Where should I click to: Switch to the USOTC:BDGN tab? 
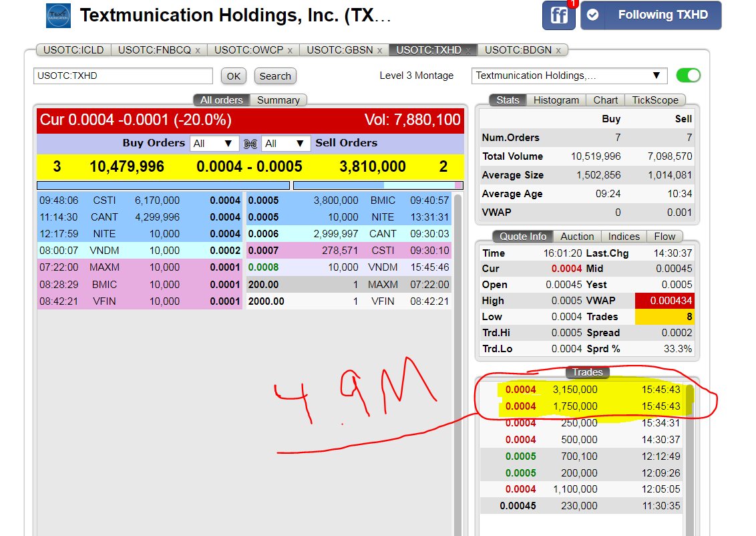click(x=518, y=50)
